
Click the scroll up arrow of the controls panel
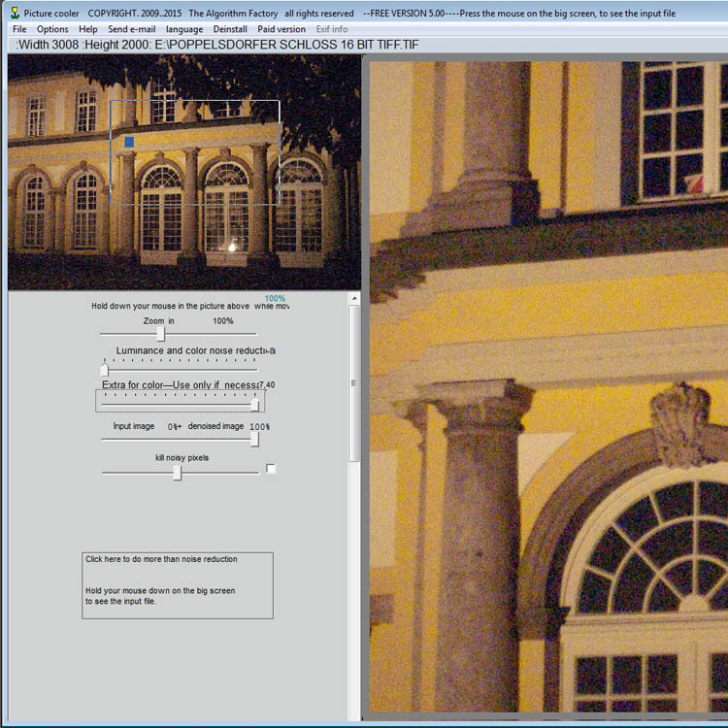click(x=354, y=299)
